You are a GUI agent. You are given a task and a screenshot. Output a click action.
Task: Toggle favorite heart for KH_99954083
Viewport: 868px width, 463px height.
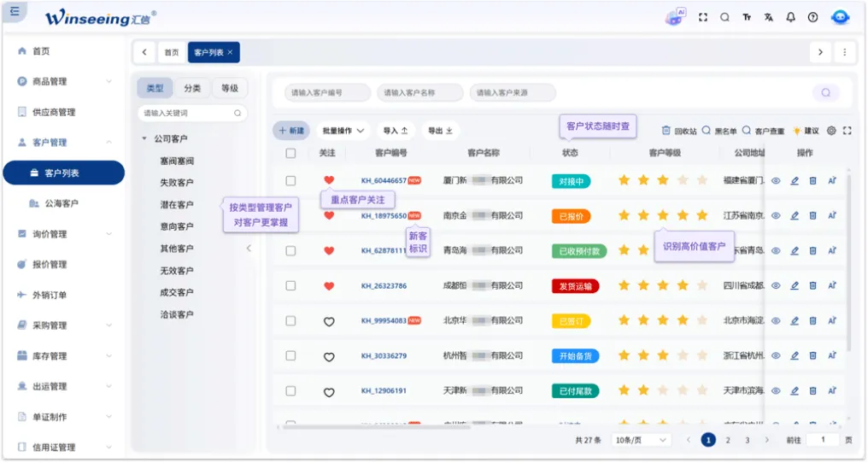pyautogui.click(x=329, y=321)
